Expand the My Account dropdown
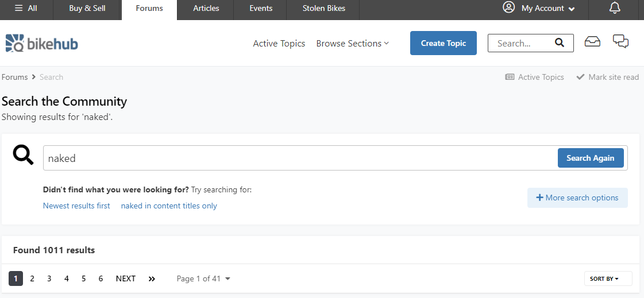The height and width of the screenshot is (298, 644). pos(539,9)
